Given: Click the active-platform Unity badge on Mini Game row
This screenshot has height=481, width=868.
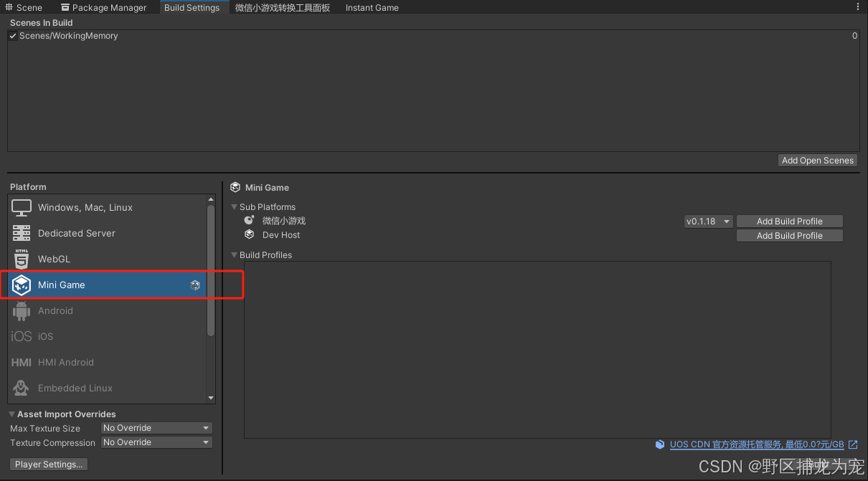Looking at the screenshot, I should (x=195, y=285).
